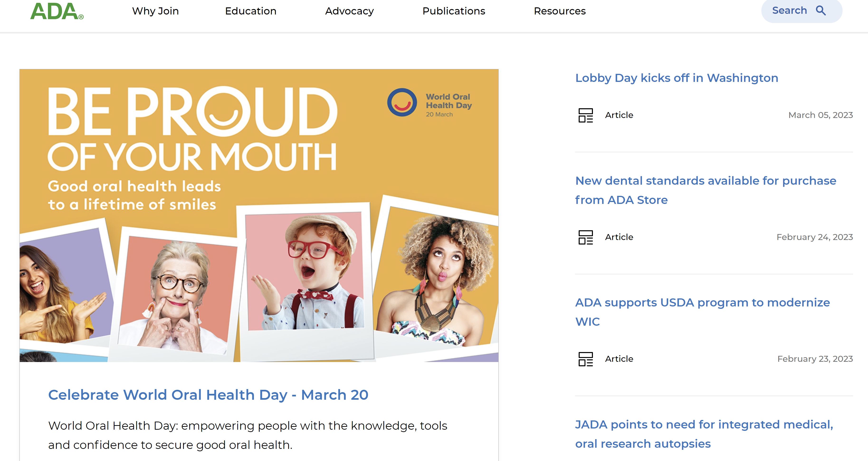Open the Why Join menu

click(155, 11)
